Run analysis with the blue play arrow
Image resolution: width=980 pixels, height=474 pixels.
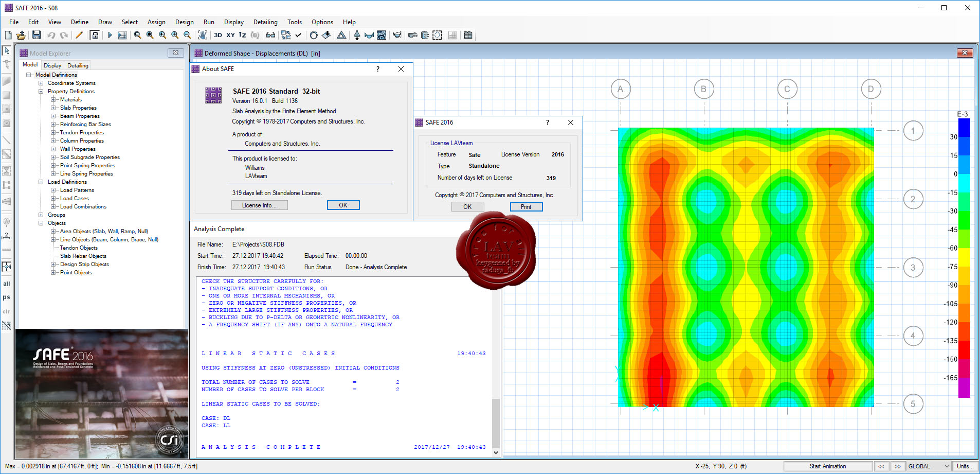(x=110, y=35)
